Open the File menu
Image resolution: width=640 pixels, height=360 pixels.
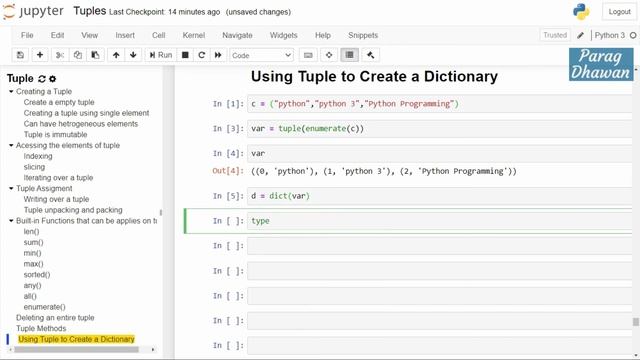pyautogui.click(x=27, y=36)
